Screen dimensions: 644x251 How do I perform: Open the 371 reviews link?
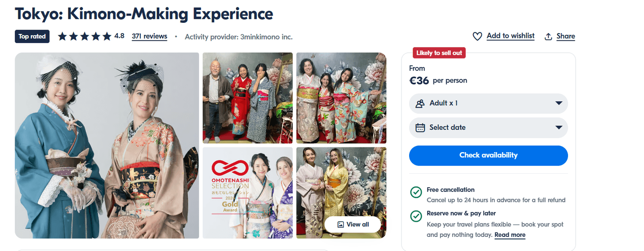(149, 37)
